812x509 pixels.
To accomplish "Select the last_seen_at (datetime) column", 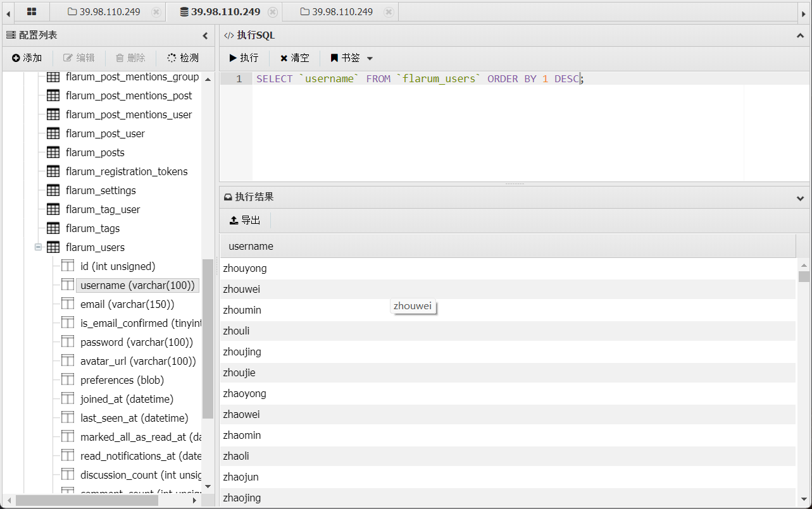I will click(134, 418).
